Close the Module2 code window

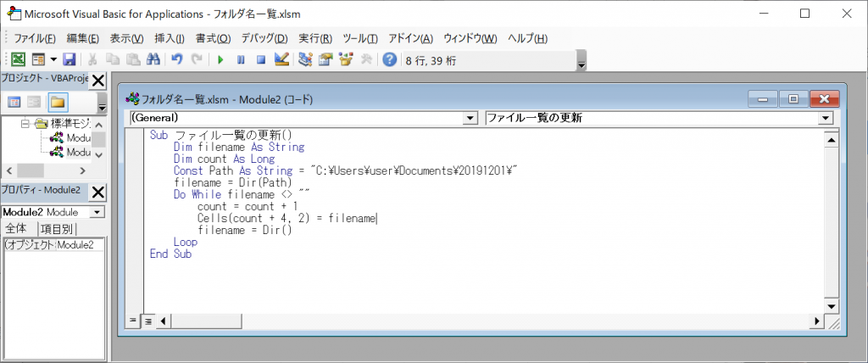tap(825, 99)
